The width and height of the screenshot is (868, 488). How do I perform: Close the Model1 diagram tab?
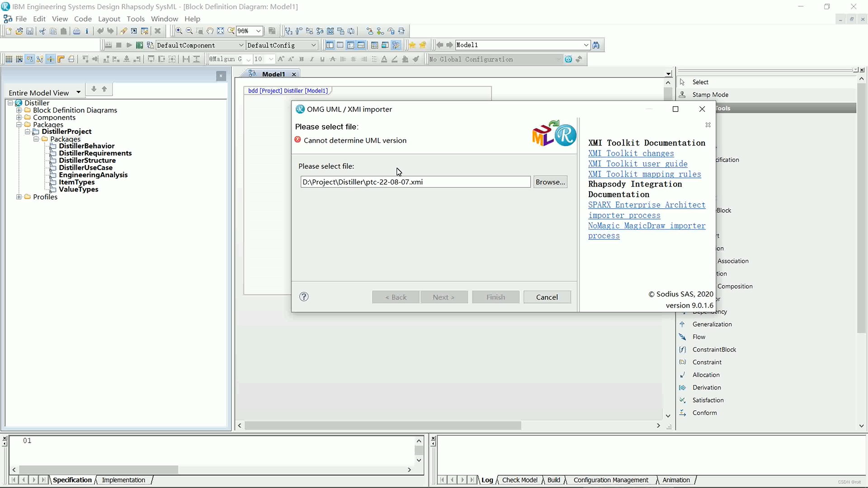coord(294,74)
